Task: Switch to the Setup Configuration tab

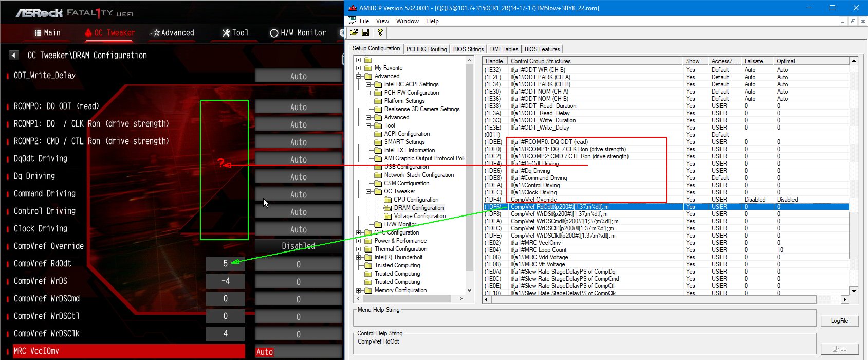Action: (376, 48)
